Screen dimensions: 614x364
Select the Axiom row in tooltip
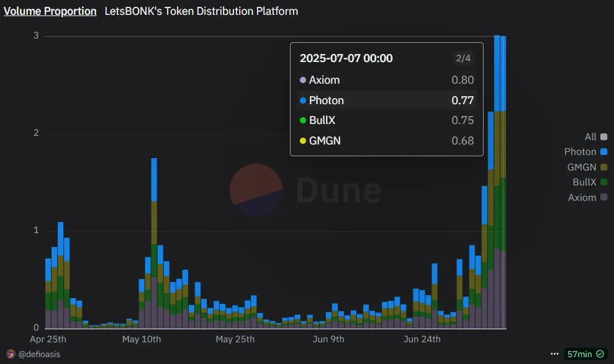click(x=387, y=80)
